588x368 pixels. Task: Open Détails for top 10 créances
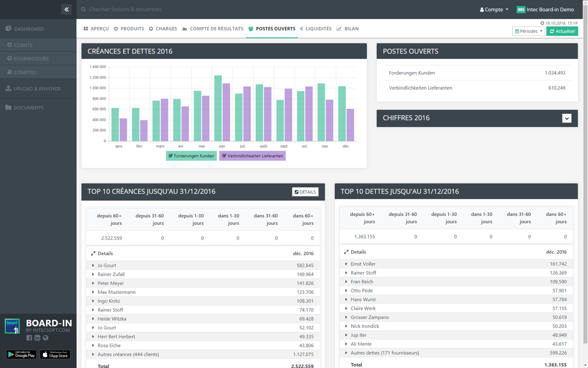(x=305, y=192)
